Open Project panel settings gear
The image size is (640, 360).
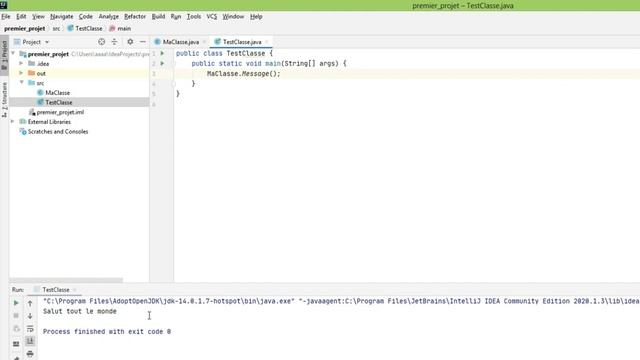coord(130,42)
